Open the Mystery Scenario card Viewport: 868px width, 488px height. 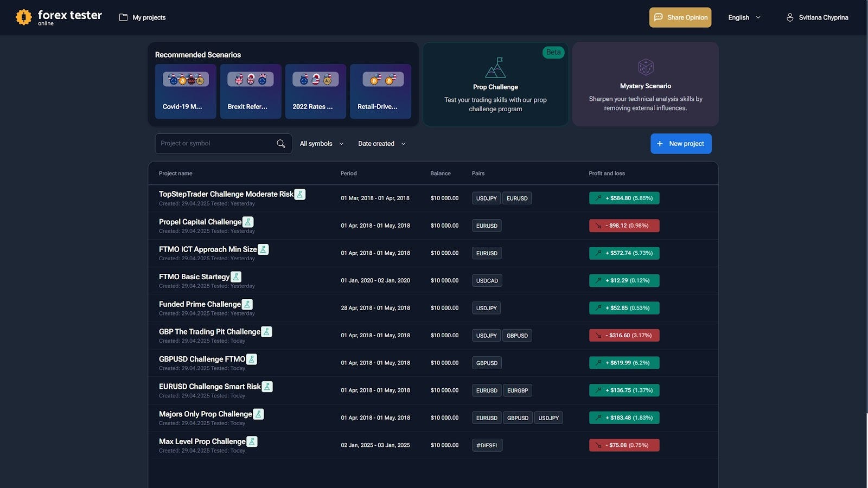point(646,84)
